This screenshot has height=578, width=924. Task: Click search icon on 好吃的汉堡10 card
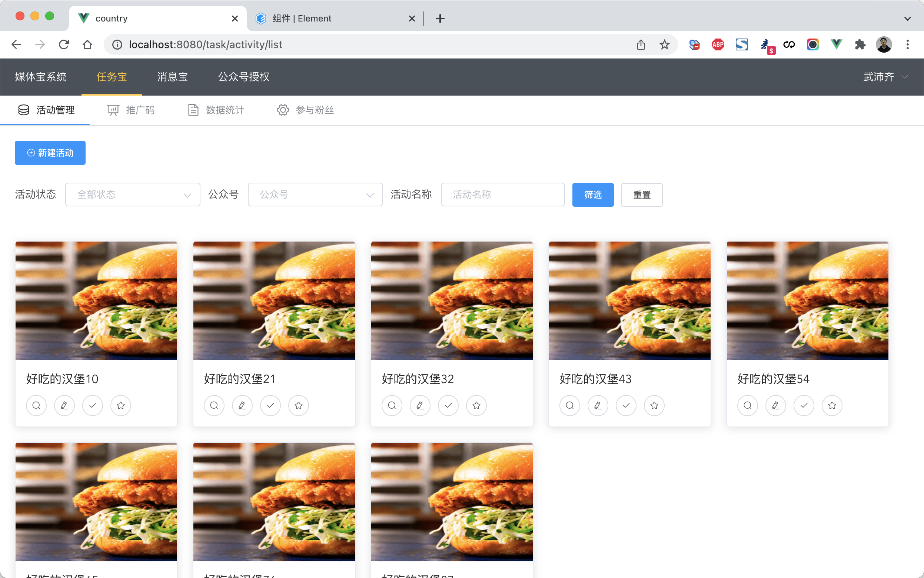click(36, 405)
